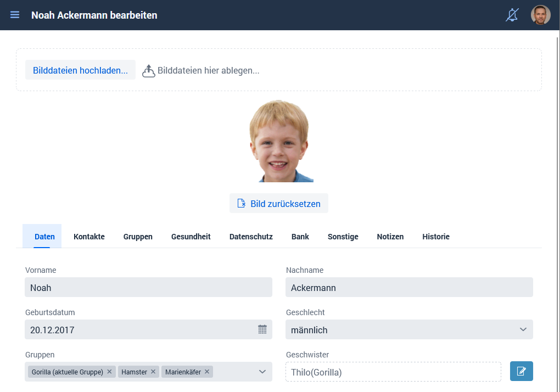This screenshot has width=560, height=392.
Task: Open the hamburger navigation menu
Action: pos(15,15)
